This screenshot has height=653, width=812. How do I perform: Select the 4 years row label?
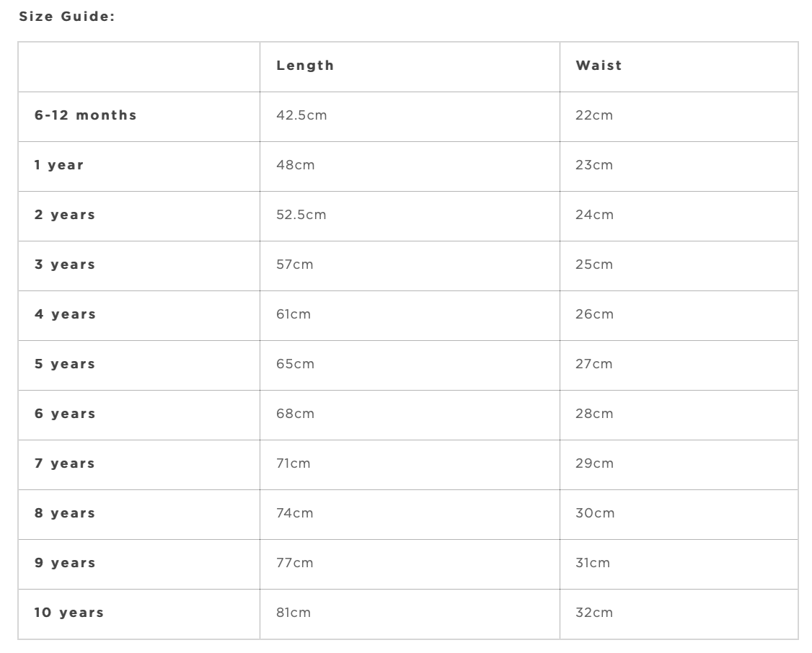coord(65,314)
